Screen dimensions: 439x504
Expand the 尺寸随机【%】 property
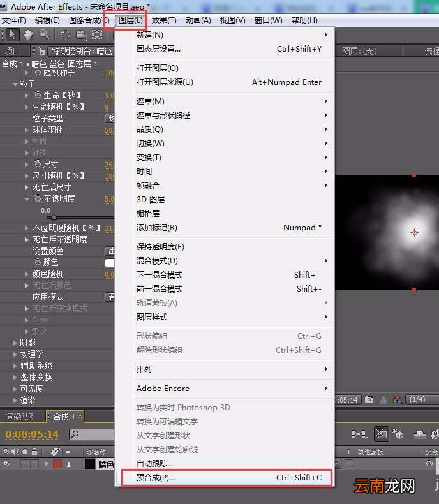pos(27,176)
